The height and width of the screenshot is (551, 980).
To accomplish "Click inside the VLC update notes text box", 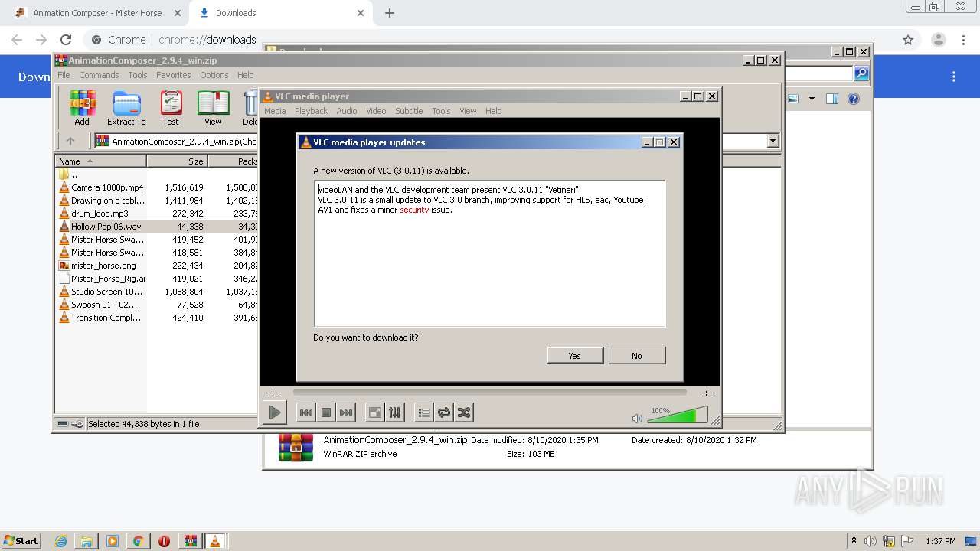I will point(489,253).
